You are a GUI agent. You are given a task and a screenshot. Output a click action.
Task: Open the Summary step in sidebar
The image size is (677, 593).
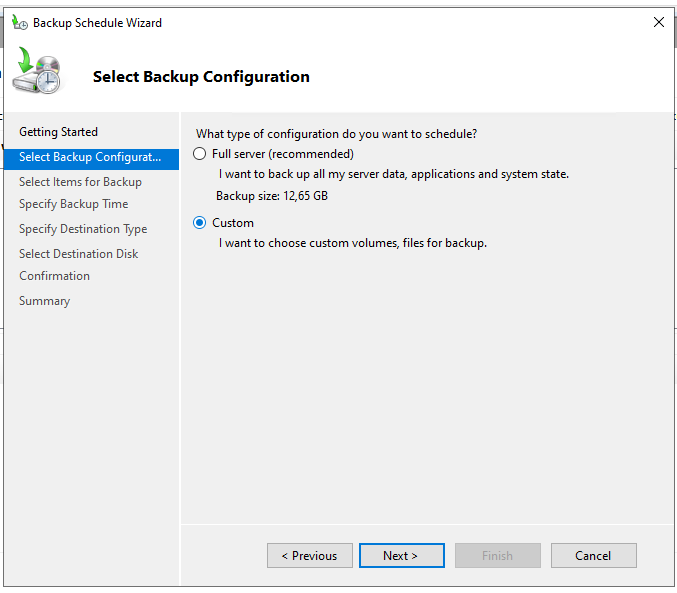[44, 301]
